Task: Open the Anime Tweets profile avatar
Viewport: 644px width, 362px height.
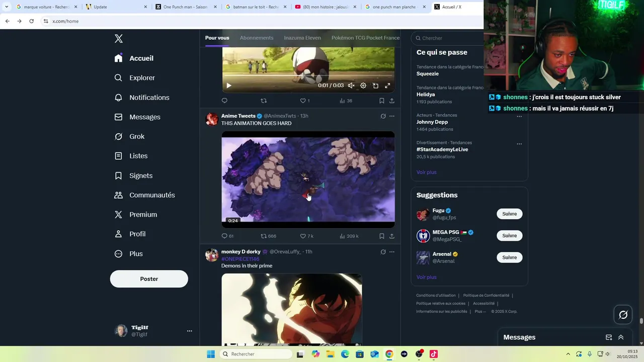Action: pyautogui.click(x=212, y=119)
